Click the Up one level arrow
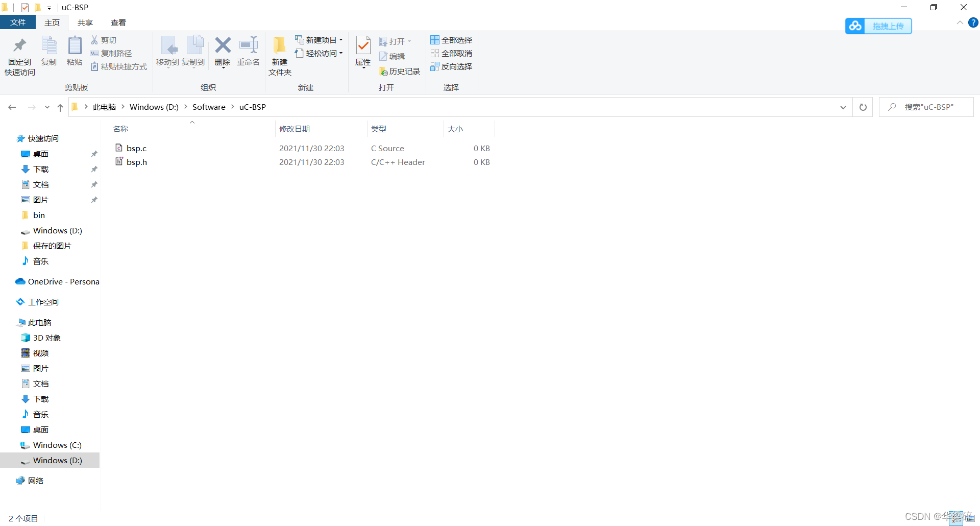This screenshot has width=980, height=526. click(60, 107)
